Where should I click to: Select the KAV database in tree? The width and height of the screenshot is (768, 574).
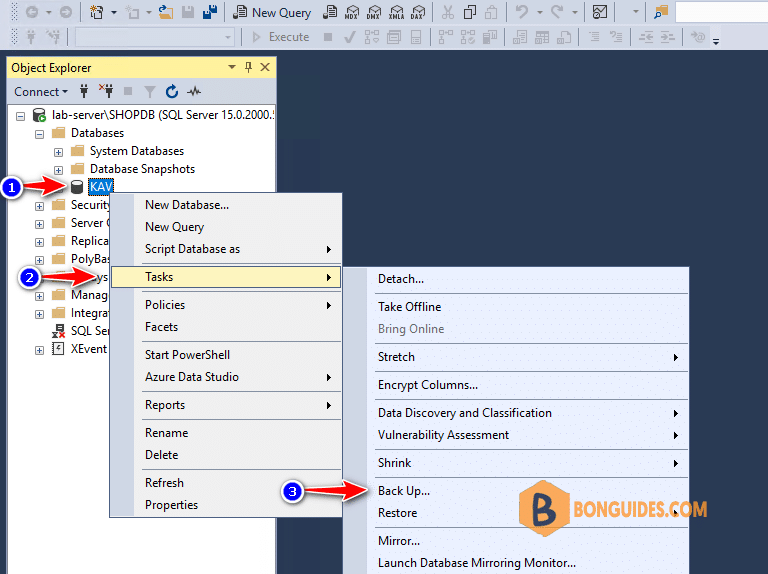101,187
